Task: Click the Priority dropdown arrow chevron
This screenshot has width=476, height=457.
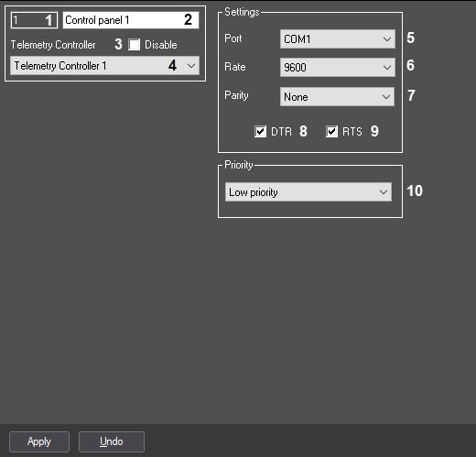Action: tap(384, 192)
